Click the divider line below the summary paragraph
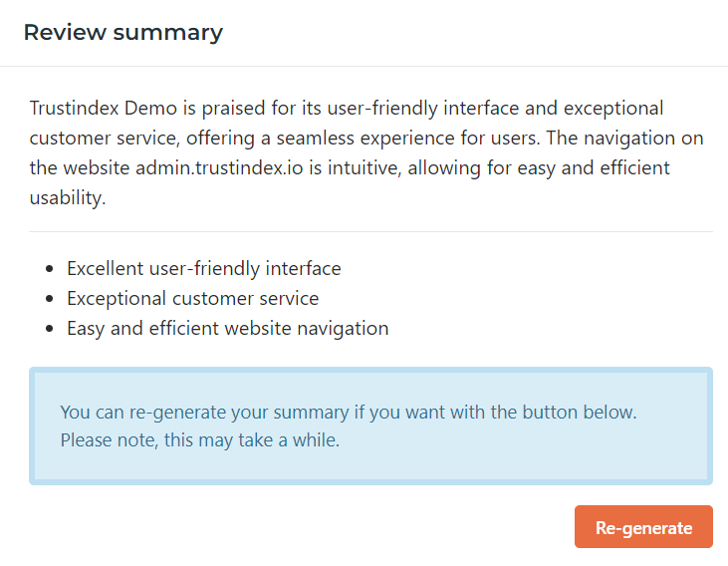 point(370,232)
